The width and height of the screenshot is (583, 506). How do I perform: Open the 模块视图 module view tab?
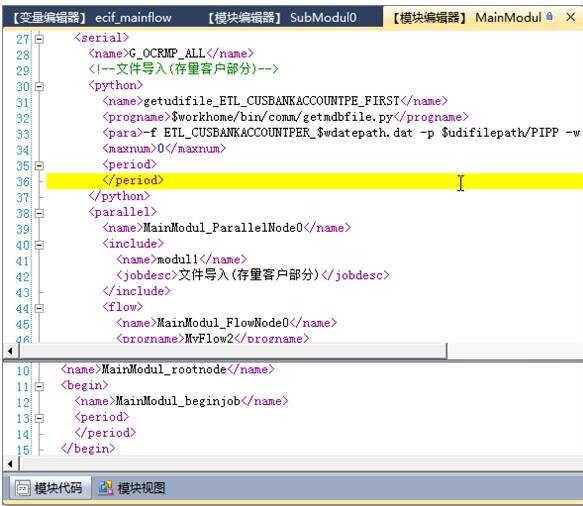132,487
